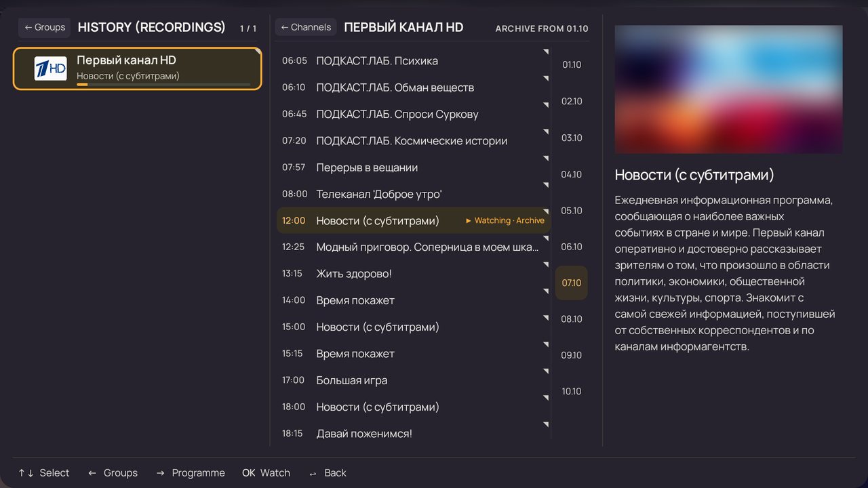Click the OK Watch hint
This screenshot has height=488, width=868.
(266, 473)
